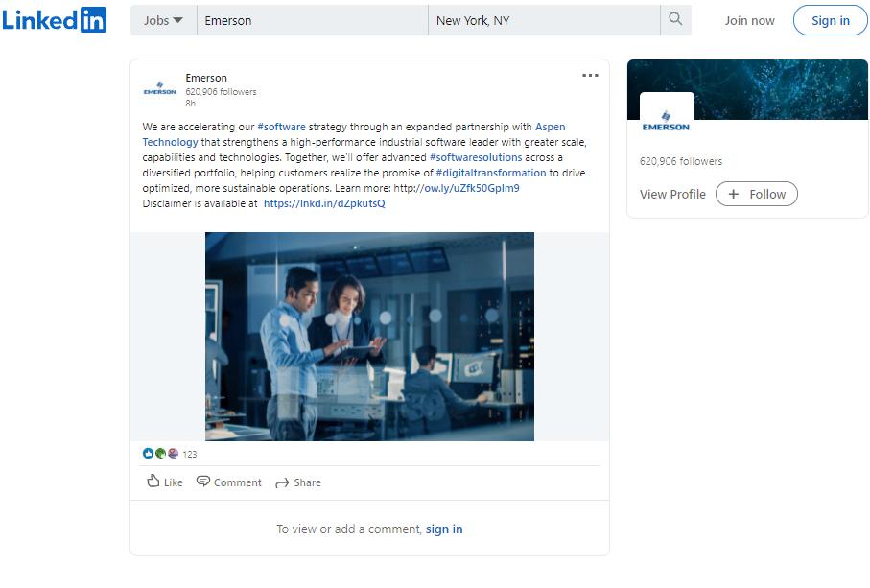
Task: Click the search magnifier icon
Action: pos(675,19)
